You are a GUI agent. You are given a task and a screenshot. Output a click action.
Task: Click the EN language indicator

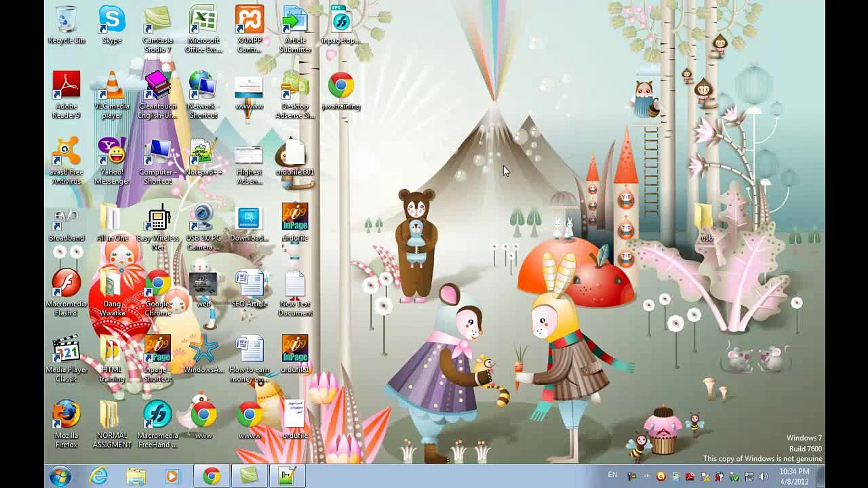tap(612, 475)
